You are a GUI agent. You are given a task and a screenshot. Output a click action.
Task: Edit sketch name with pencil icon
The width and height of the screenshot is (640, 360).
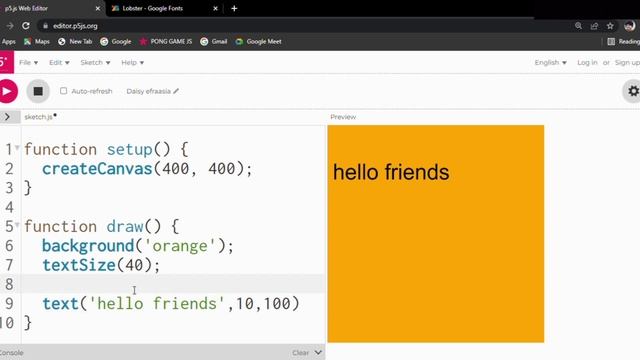tap(176, 91)
